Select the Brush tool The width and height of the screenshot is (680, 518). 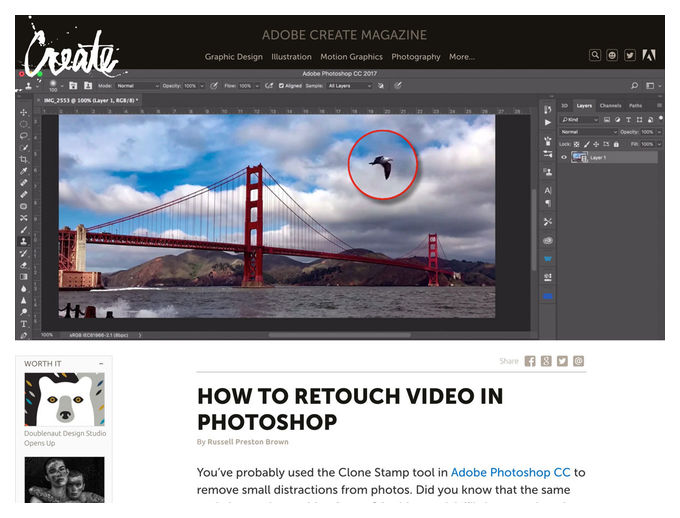(23, 229)
